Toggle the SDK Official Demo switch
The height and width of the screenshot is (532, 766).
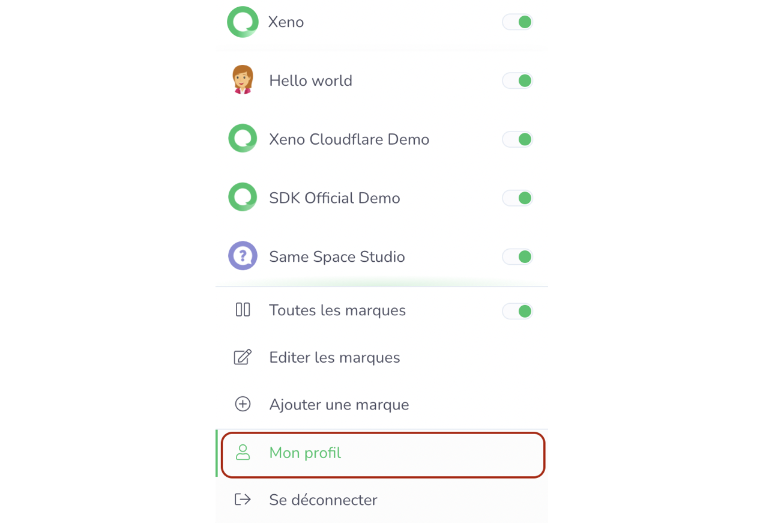pos(517,198)
